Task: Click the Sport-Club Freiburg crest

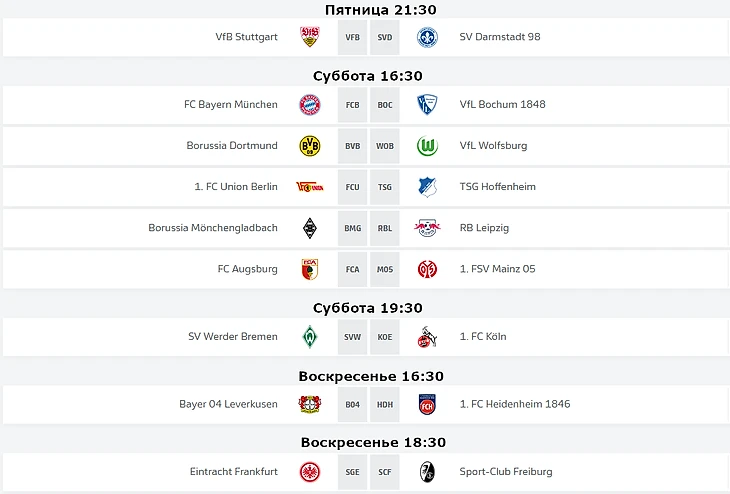Action: pyautogui.click(x=428, y=472)
